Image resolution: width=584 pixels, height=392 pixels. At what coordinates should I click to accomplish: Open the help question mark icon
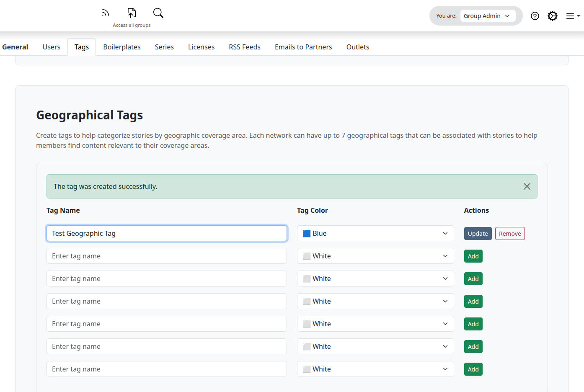pyautogui.click(x=535, y=16)
